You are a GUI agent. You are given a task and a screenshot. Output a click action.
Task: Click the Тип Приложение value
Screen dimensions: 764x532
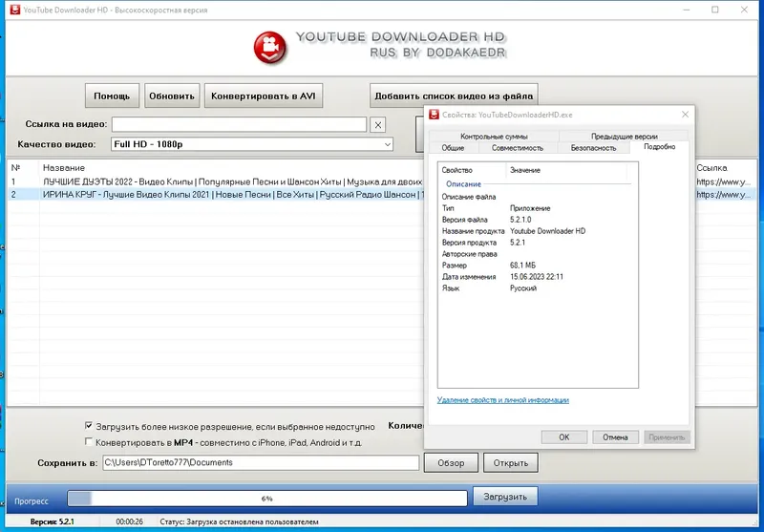click(x=530, y=208)
